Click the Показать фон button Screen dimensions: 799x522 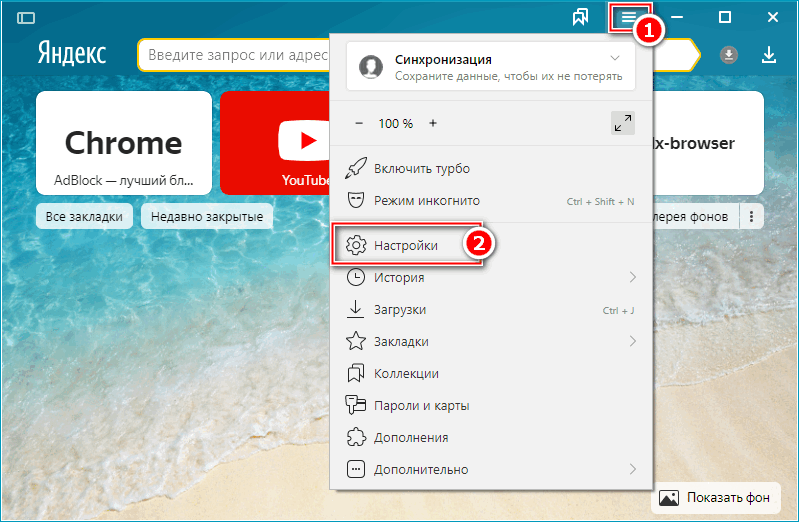pyautogui.click(x=715, y=498)
